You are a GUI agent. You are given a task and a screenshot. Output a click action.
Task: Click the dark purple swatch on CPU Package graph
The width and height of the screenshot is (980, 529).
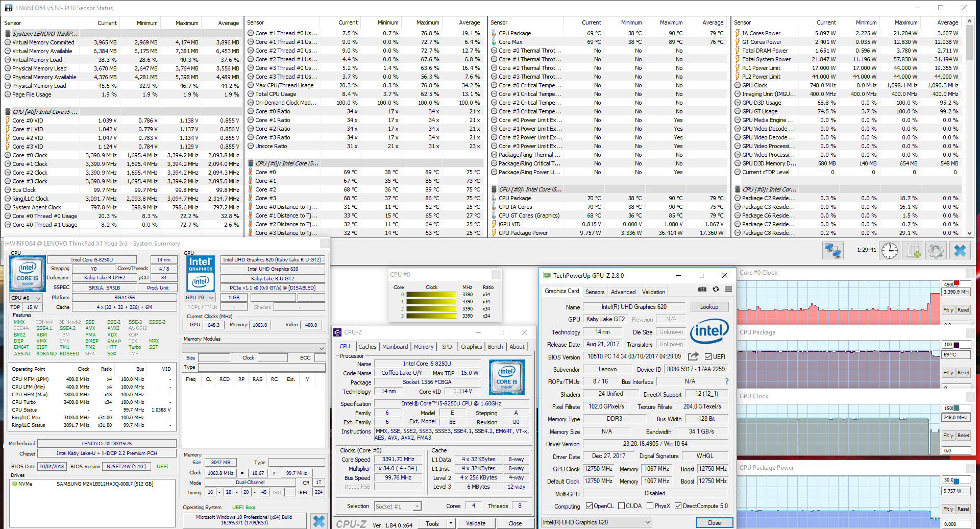pos(956,345)
